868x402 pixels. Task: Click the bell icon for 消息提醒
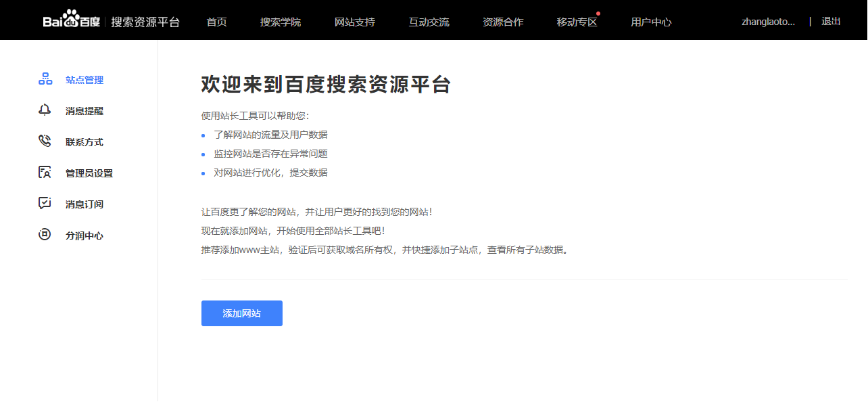point(45,110)
